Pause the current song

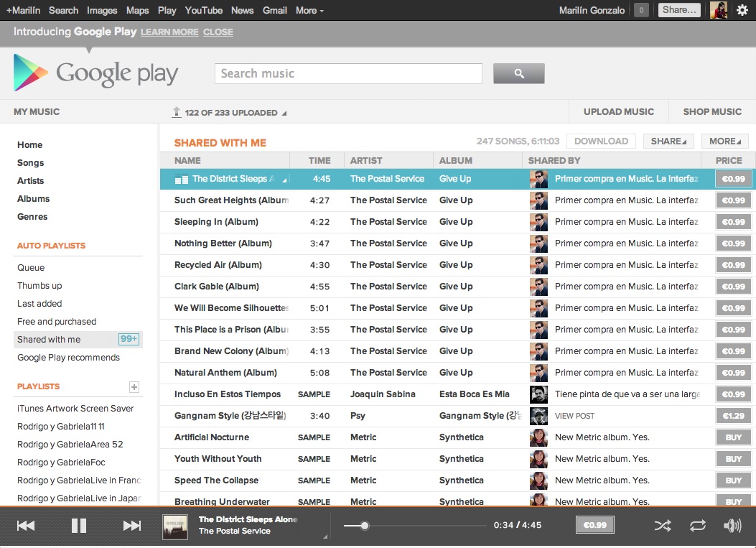click(78, 525)
